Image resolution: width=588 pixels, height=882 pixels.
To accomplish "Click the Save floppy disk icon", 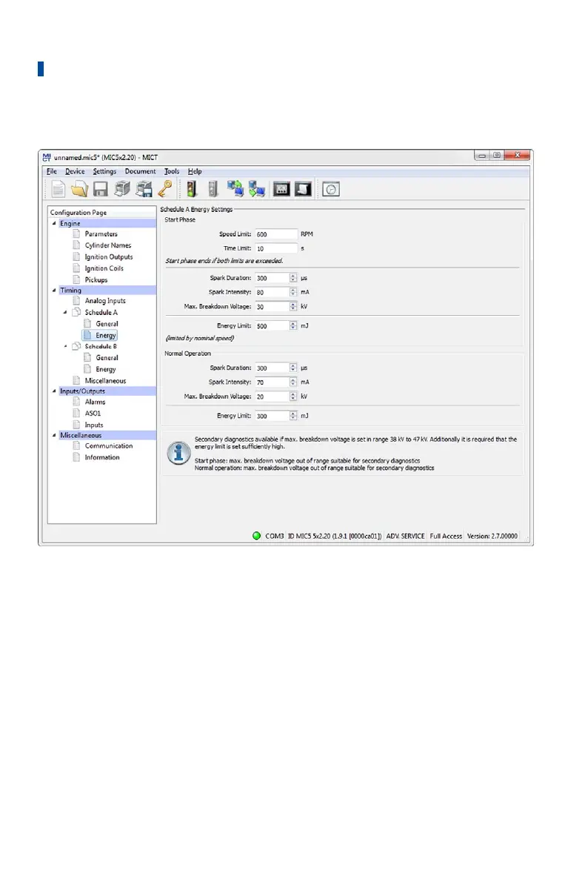I will point(101,189).
